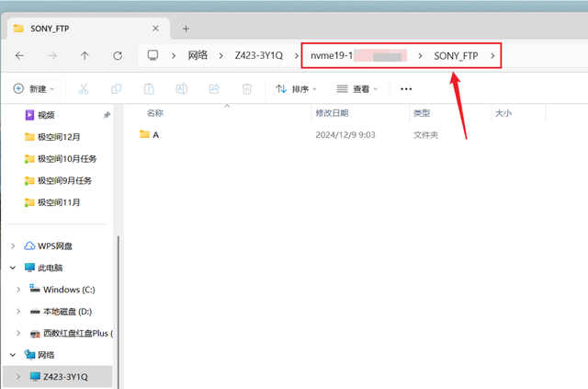This screenshot has width=588, height=389.
Task: Open the 新建 dropdown menu
Action: click(34, 89)
